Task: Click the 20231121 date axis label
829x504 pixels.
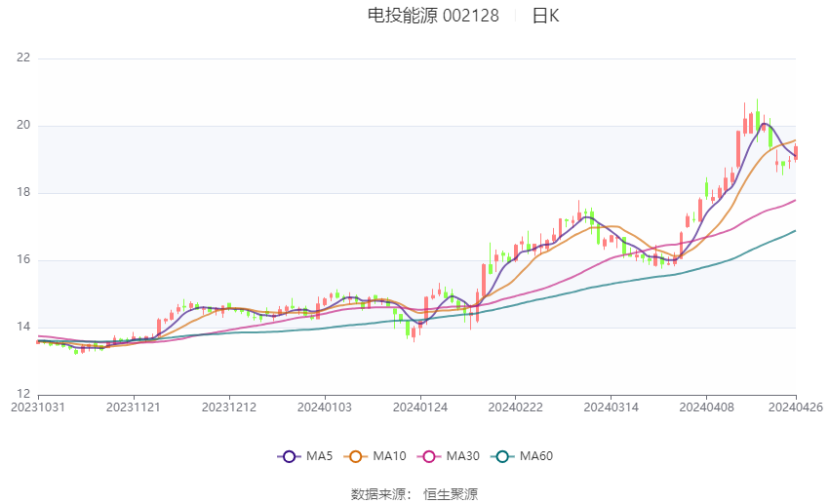Action: point(134,407)
